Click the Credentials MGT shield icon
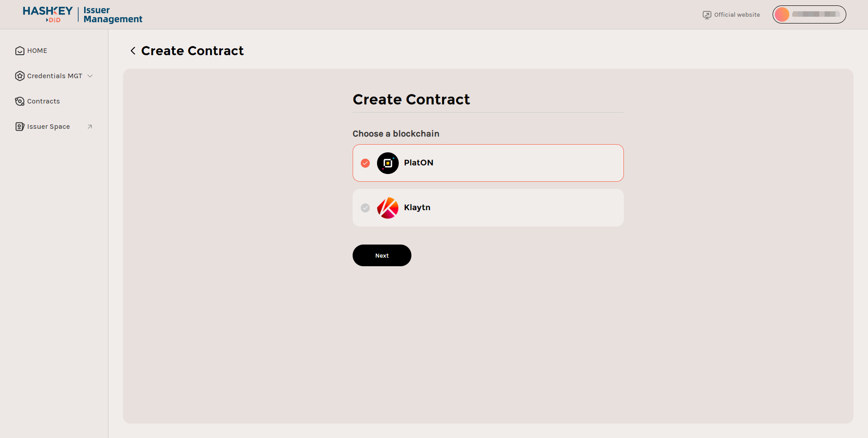The image size is (868, 438). [x=19, y=76]
